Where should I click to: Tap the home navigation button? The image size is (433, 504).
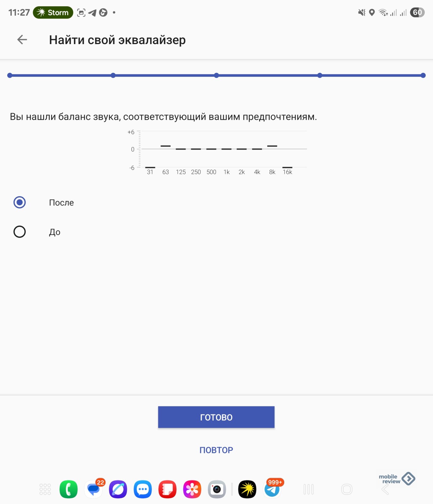click(347, 489)
